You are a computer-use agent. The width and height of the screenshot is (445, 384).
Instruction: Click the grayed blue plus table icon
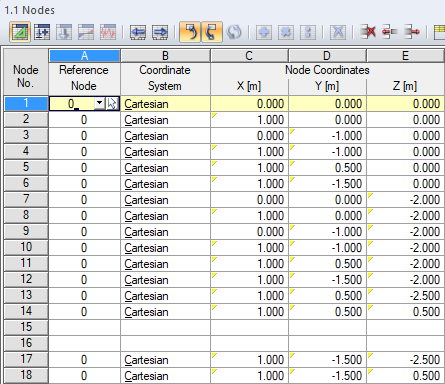(x=264, y=32)
